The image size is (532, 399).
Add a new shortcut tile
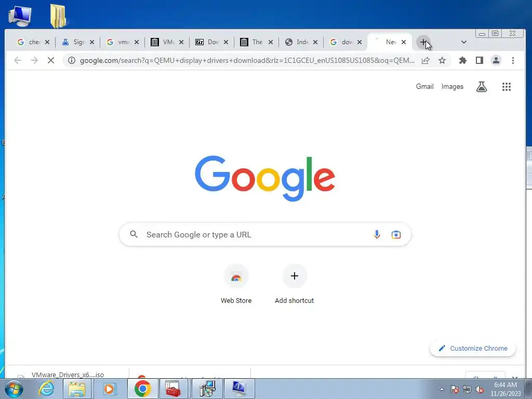(294, 284)
